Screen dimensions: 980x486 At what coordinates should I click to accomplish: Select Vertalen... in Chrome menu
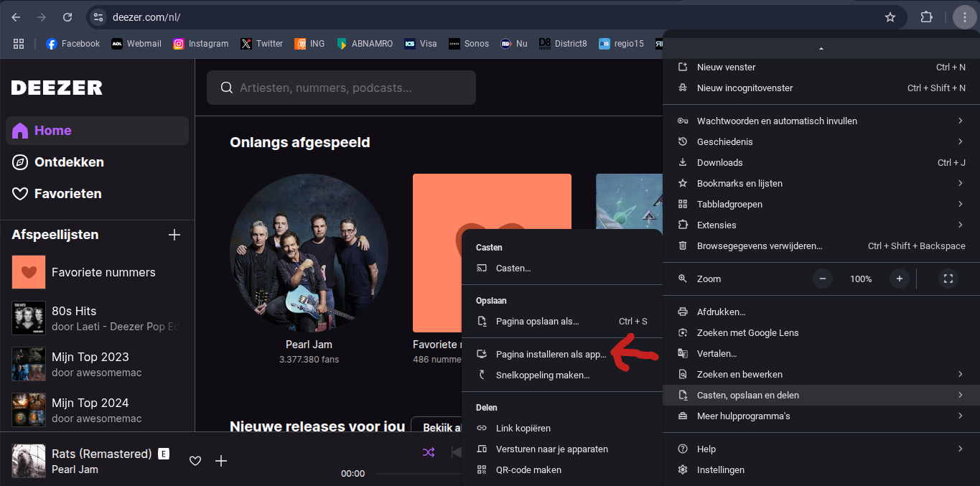pos(821,354)
